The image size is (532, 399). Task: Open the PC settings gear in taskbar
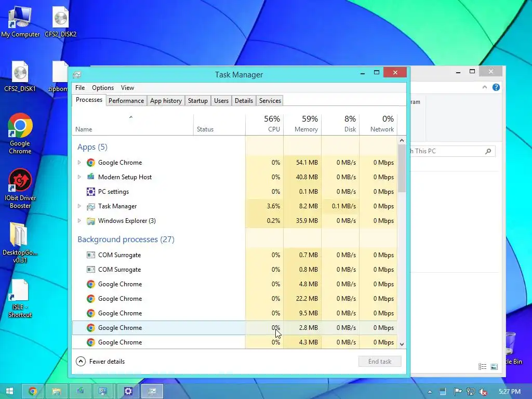pyautogui.click(x=128, y=391)
